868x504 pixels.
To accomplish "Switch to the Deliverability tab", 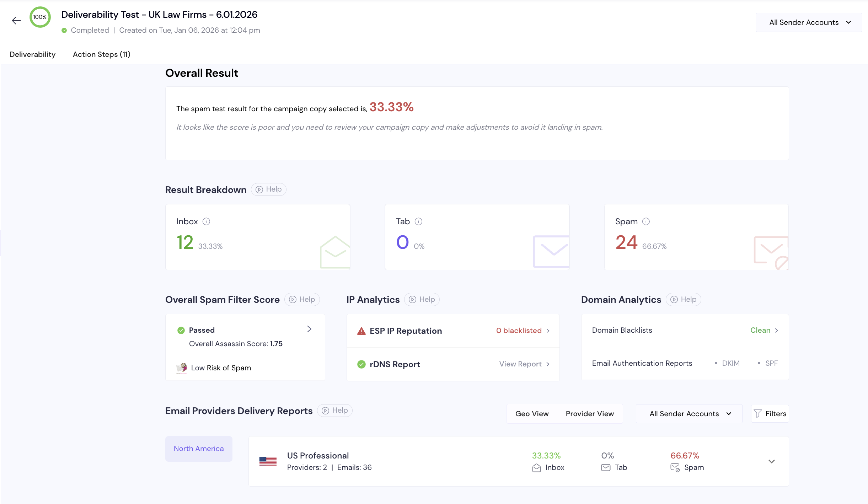I will click(33, 54).
